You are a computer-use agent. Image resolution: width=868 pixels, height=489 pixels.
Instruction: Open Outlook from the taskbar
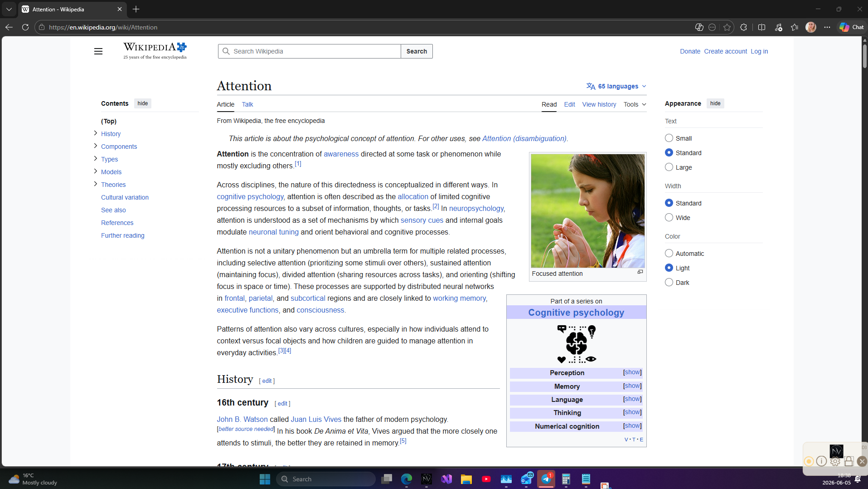pyautogui.click(x=526, y=479)
